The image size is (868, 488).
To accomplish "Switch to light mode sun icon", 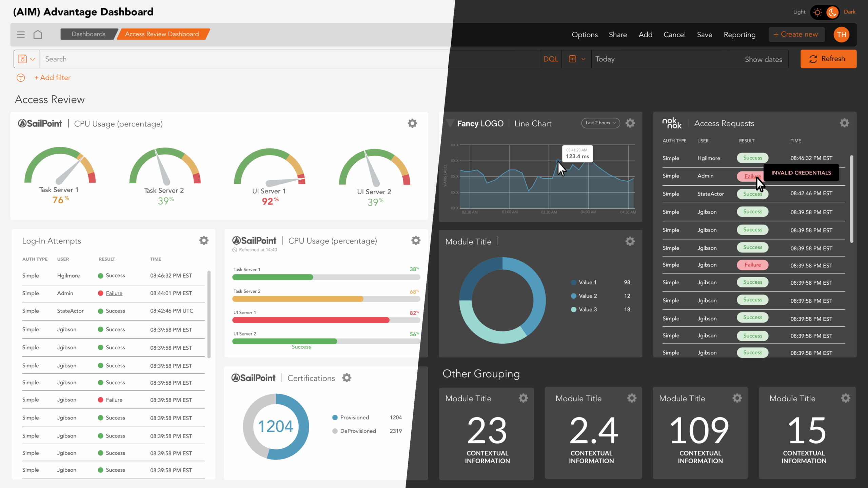I will pos(817,13).
